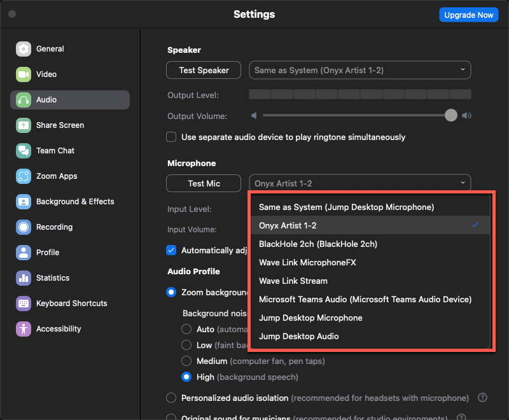Pick BlackHole 2ch microphone option

coord(370,244)
